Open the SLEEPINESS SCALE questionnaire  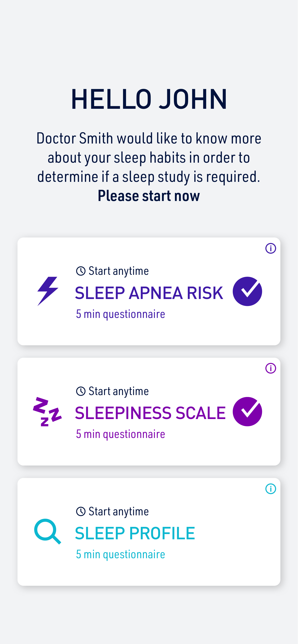pos(150,413)
